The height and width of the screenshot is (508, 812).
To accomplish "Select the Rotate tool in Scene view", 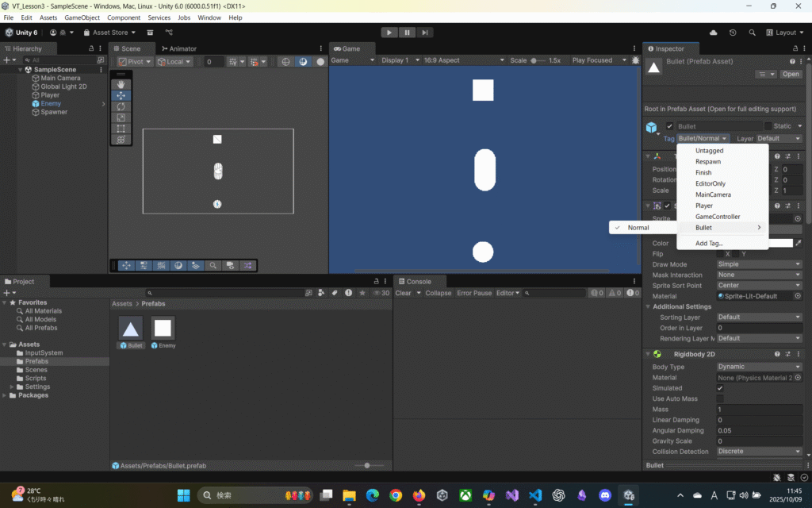I will (x=121, y=106).
